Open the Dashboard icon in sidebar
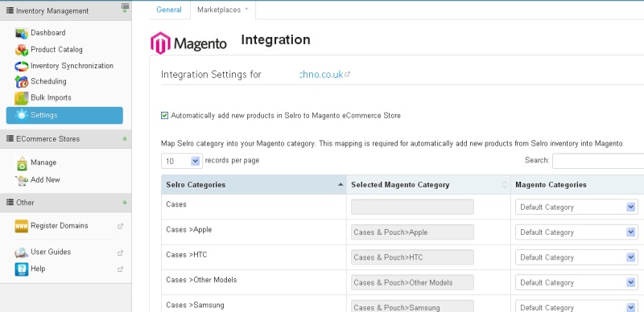 22,33
